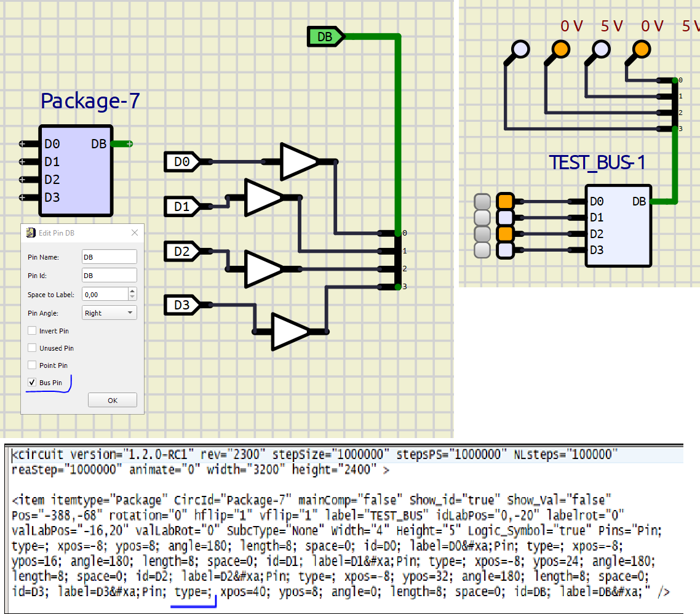Screen dimensions: 700x614
Task: Select the Package-7 component block
Action: pos(75,171)
